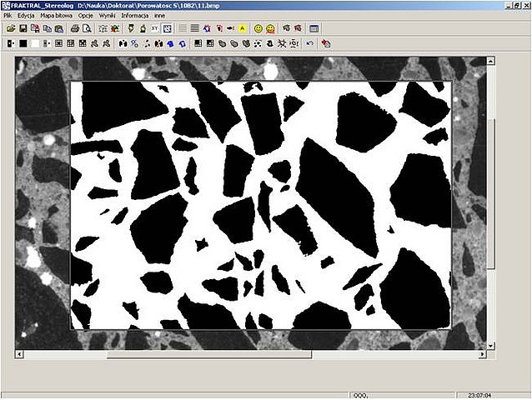
Task: Open the Opcje menu
Action: tap(86, 16)
